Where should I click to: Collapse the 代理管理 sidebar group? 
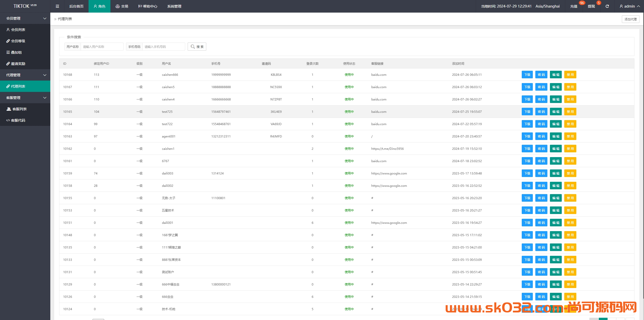[25, 75]
